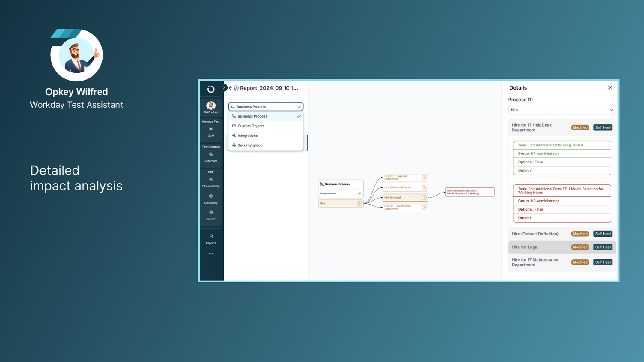Click the Modified badge on Hire for IT HelpDesk
Image resolution: width=644 pixels, height=362 pixels.
(x=580, y=127)
